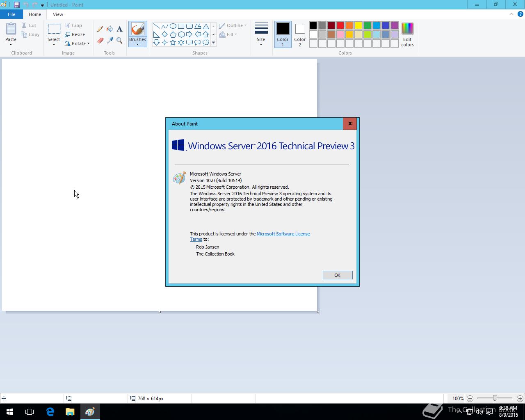525x420 pixels.
Task: Open the Edit colors picker
Action: click(x=407, y=35)
